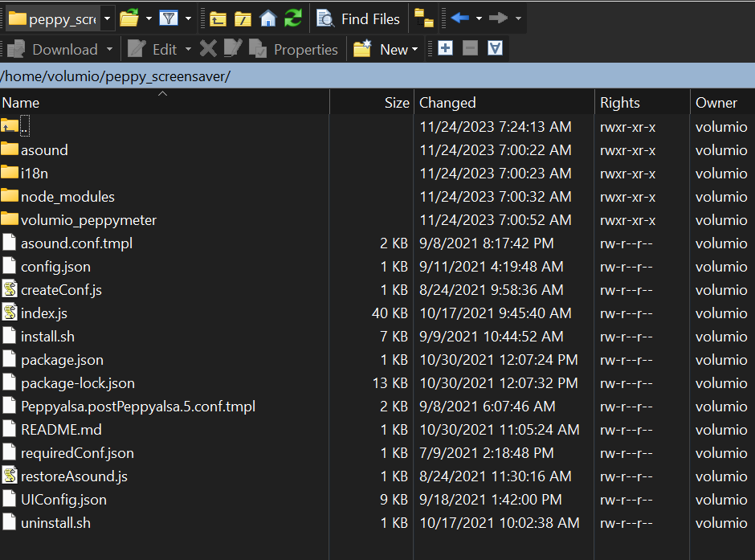The image size is (755, 560).
Task: Select the config.json file
Action: tap(46, 266)
